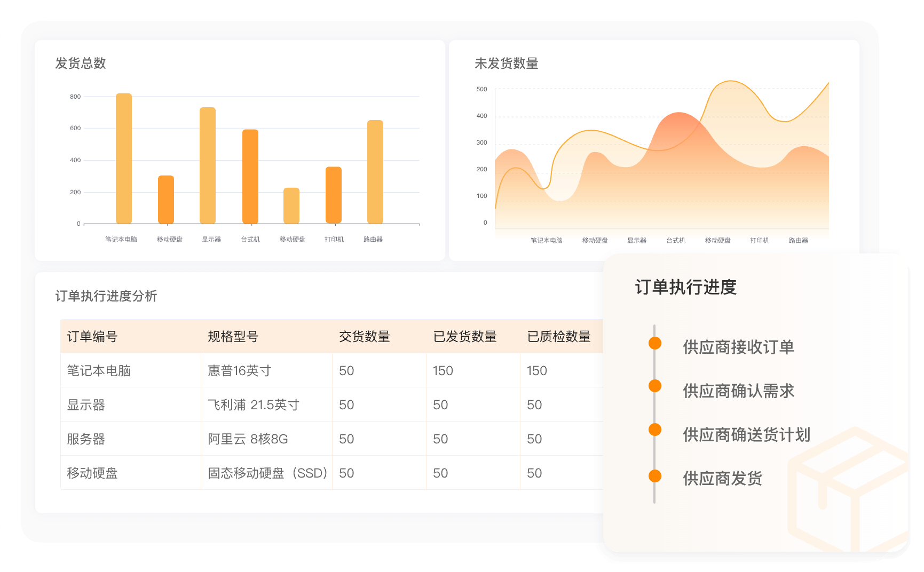Click the 规格型号 column header

(233, 337)
